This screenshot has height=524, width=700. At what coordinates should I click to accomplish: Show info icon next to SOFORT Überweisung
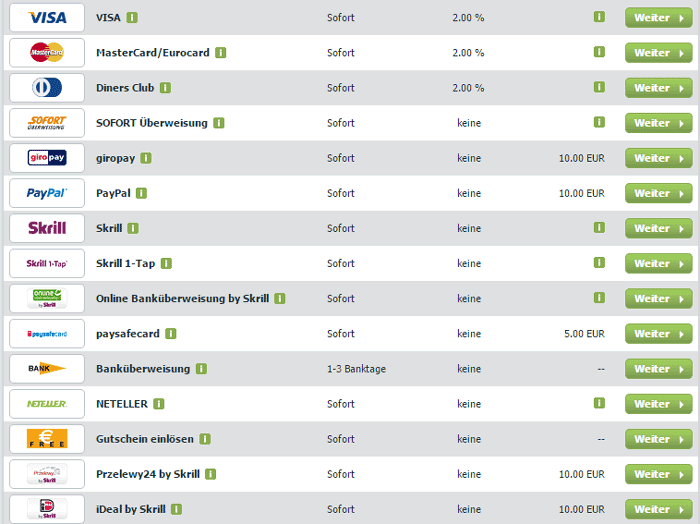[x=218, y=123]
